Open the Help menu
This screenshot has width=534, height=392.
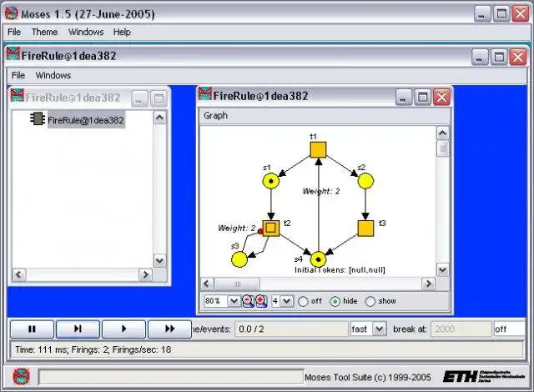[122, 32]
